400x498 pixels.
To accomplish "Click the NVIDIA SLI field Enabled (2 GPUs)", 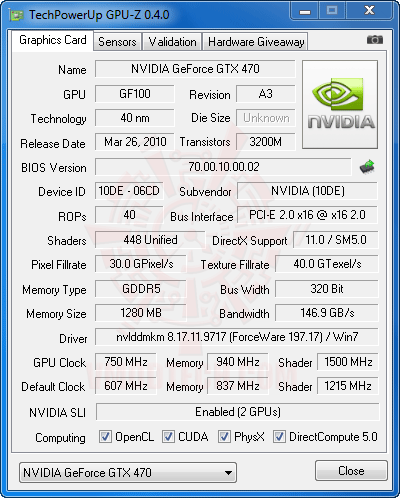I will tap(237, 412).
